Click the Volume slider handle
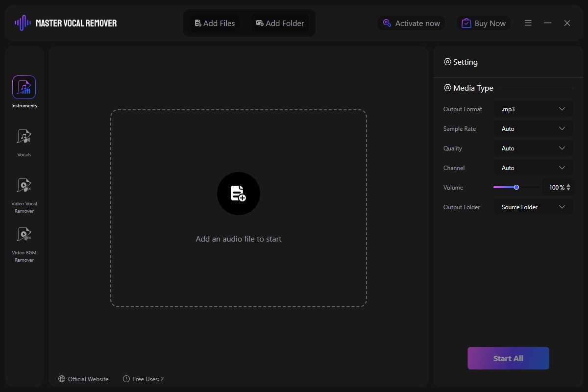 tap(516, 187)
